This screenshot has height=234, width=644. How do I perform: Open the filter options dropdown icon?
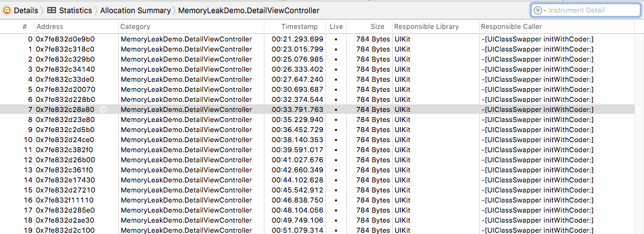(x=539, y=11)
